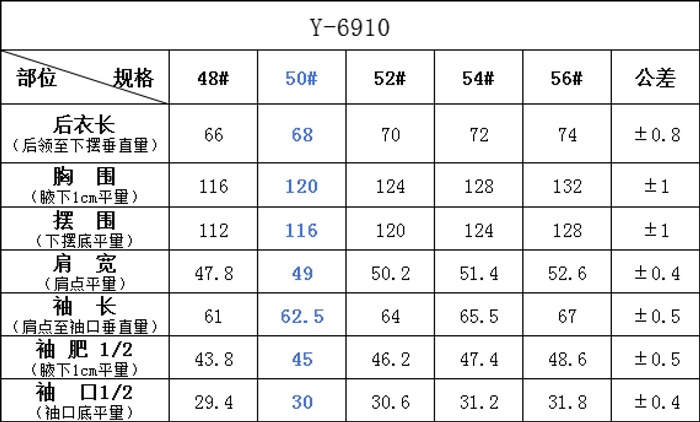Select the blue 50# column header
Screen dimensions: 700x422
coord(302,79)
